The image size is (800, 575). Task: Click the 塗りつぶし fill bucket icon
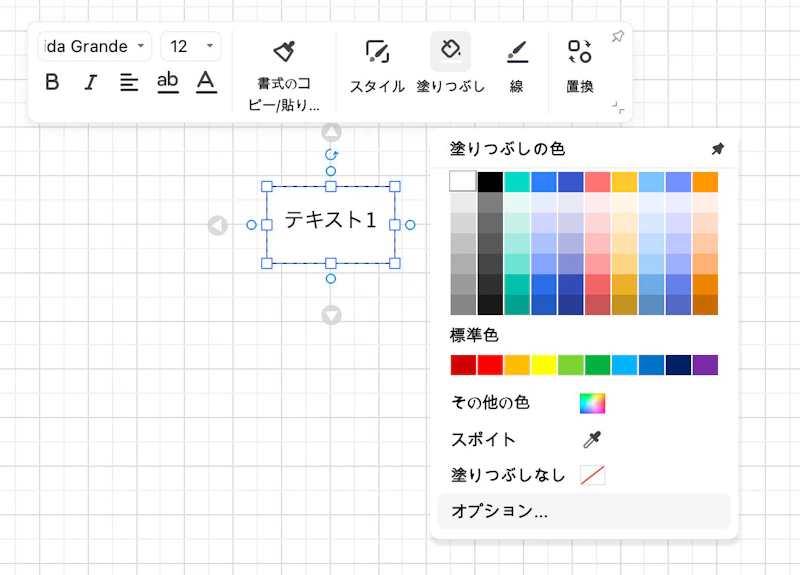(x=450, y=50)
